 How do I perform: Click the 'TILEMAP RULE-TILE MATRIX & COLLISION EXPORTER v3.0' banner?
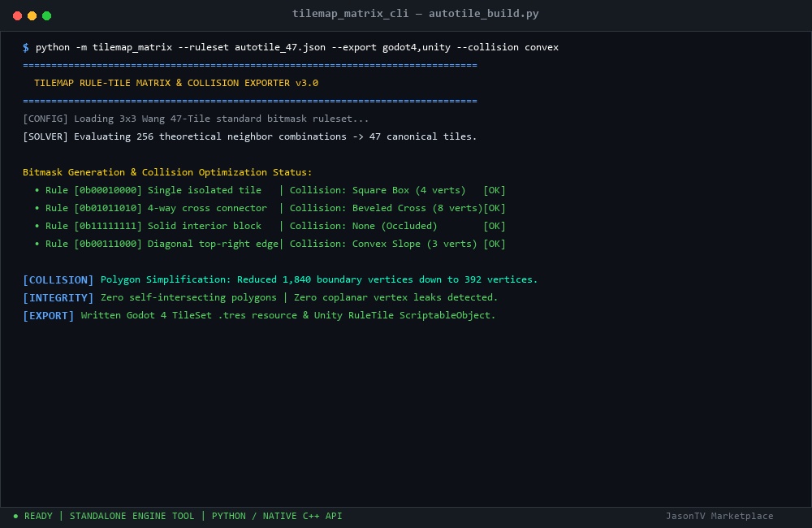pyautogui.click(x=176, y=83)
